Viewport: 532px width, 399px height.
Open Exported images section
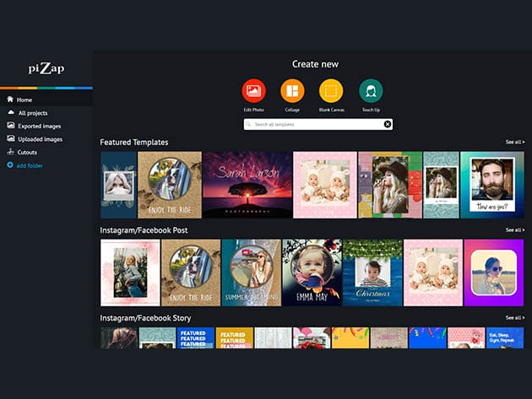39,126
